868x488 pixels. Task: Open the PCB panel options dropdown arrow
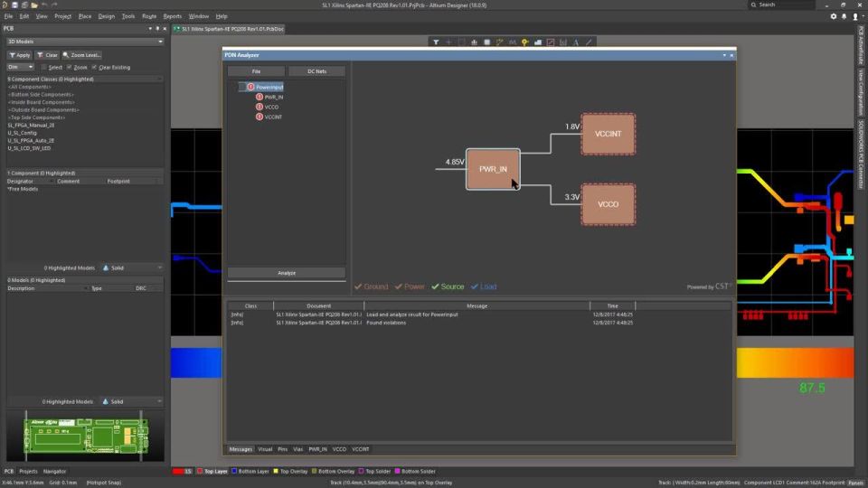150,28
